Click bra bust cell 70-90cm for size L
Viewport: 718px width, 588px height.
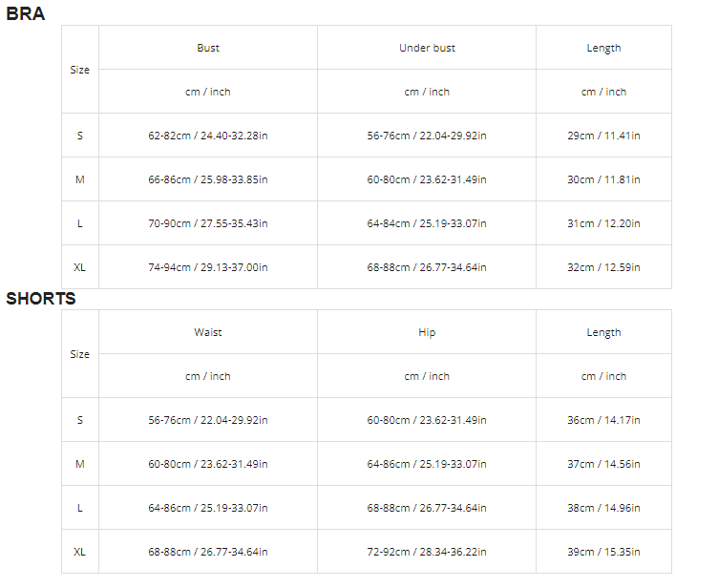click(x=208, y=223)
